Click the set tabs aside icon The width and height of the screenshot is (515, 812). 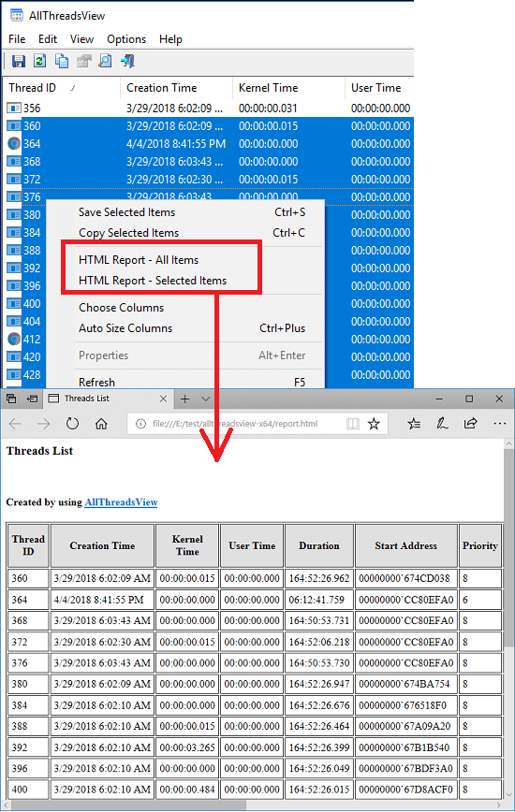(x=32, y=399)
